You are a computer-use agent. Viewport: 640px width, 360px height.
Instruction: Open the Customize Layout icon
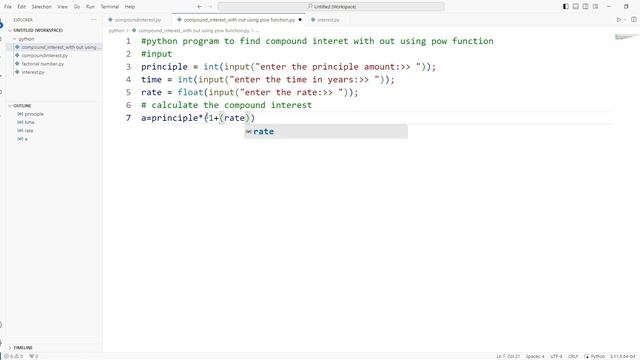596,7
